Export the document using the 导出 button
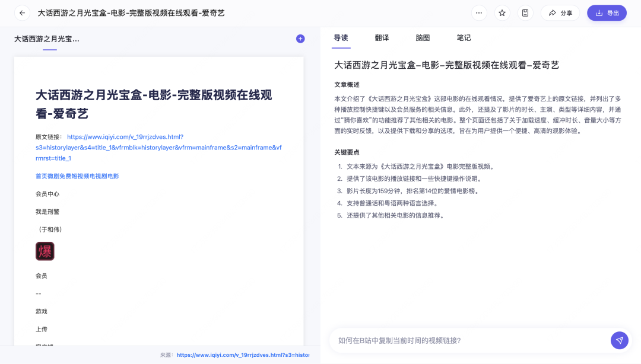Image resolution: width=641 pixels, height=364 pixels. point(607,12)
